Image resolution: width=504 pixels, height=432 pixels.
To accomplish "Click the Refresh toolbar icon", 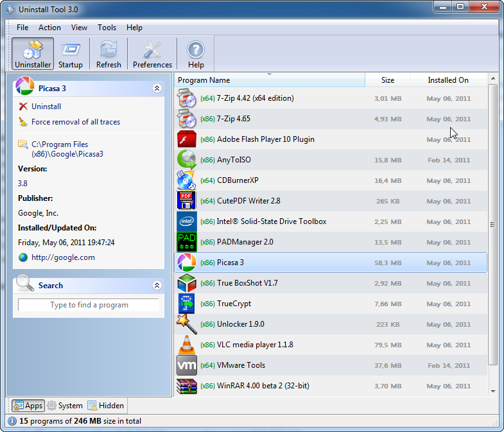I will (109, 54).
